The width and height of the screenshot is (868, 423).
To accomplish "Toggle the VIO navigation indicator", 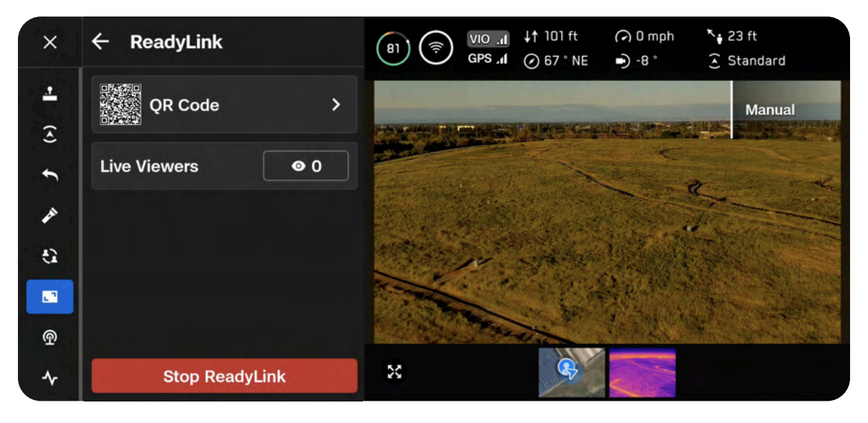I will coord(488,39).
